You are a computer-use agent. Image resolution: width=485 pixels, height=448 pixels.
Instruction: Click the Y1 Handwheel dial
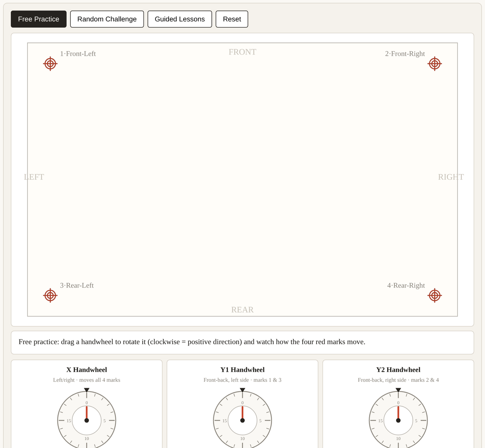click(242, 420)
